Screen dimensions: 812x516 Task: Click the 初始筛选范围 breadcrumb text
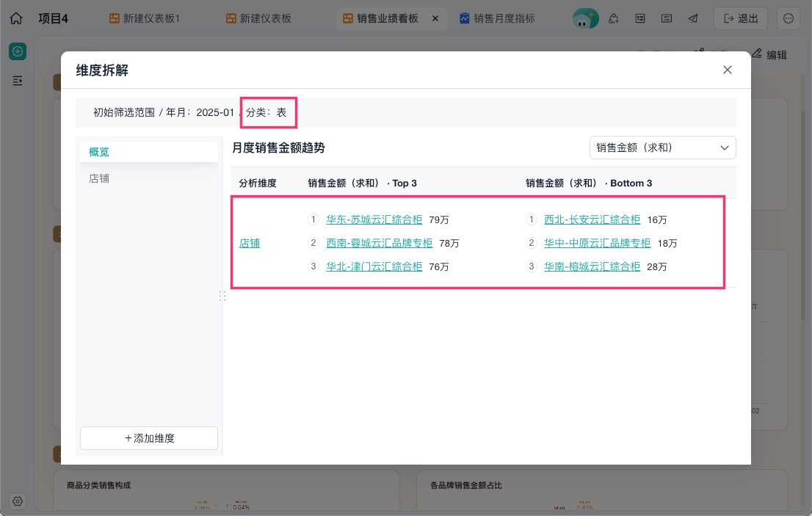(124, 112)
